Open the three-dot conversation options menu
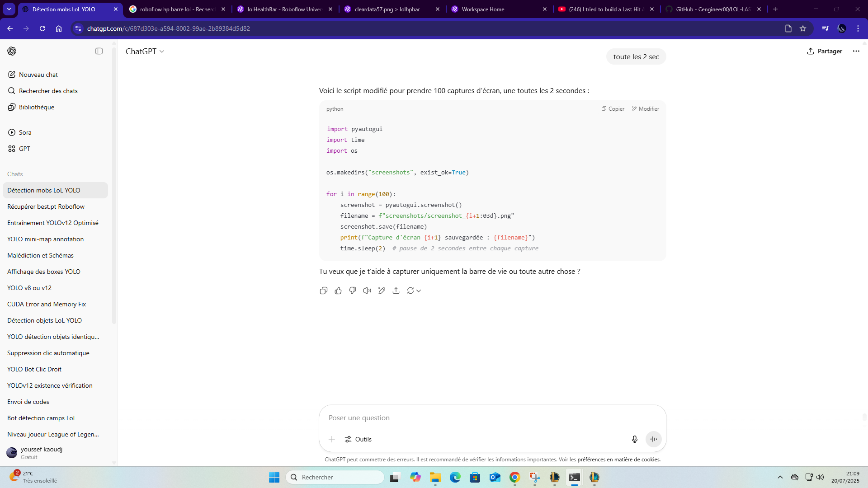Screen dimensions: 868x488 coord(856,51)
